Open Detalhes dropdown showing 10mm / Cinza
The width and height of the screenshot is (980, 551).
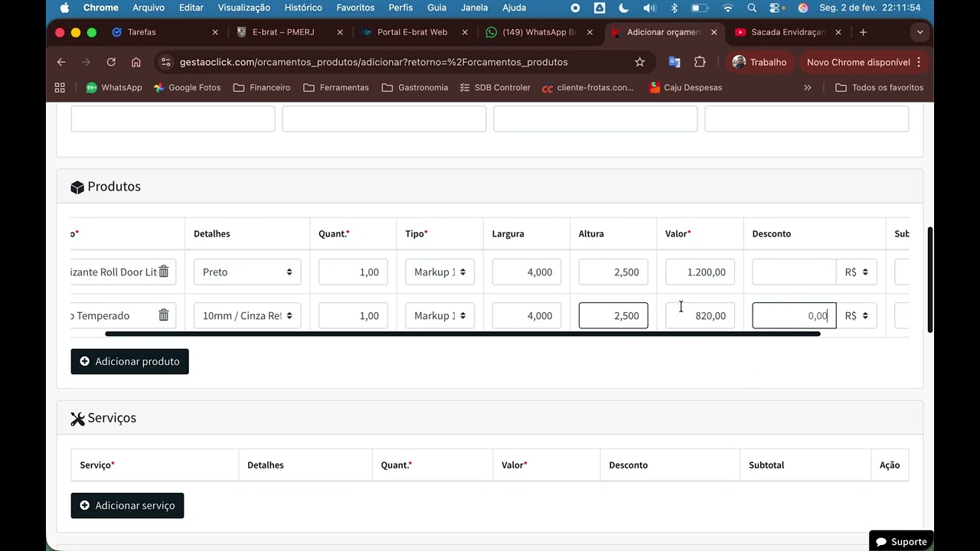[x=247, y=315]
